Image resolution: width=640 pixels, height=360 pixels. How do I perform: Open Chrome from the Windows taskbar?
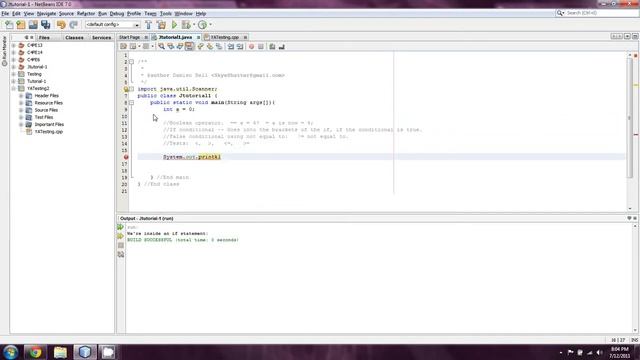point(35,352)
